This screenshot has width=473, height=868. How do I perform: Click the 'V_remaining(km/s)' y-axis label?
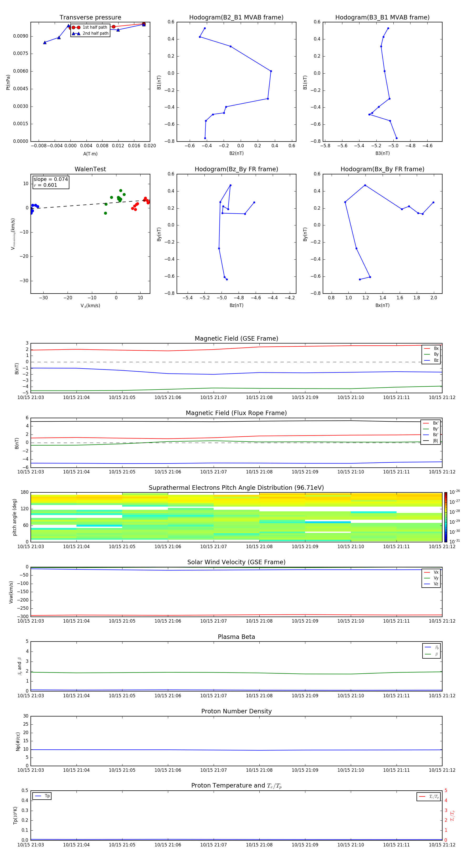tap(13, 234)
